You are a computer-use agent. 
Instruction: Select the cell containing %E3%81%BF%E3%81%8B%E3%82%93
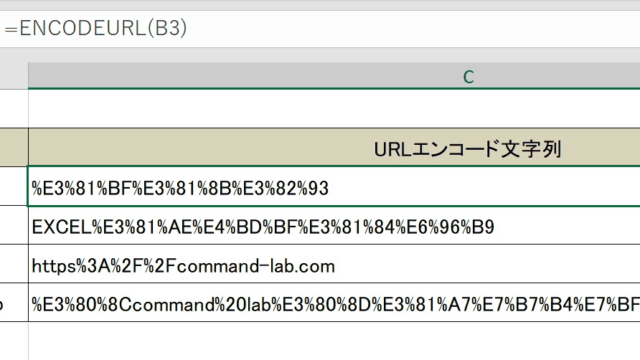pyautogui.click(x=334, y=186)
